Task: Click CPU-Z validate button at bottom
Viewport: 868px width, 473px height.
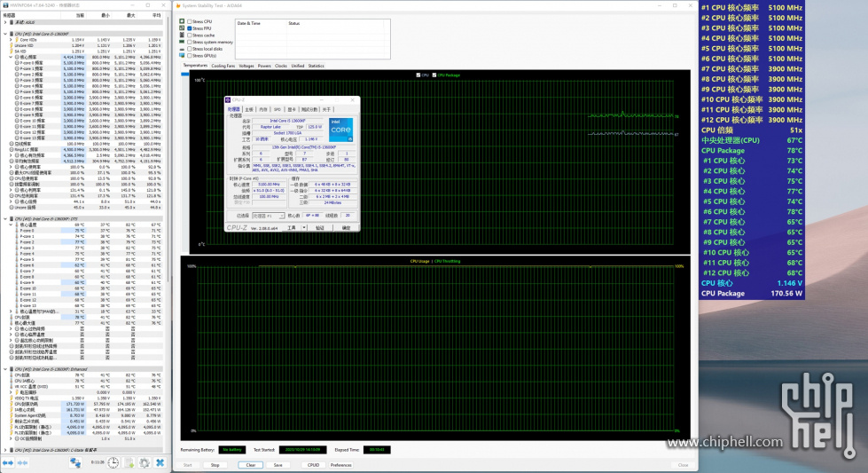Action: click(320, 228)
